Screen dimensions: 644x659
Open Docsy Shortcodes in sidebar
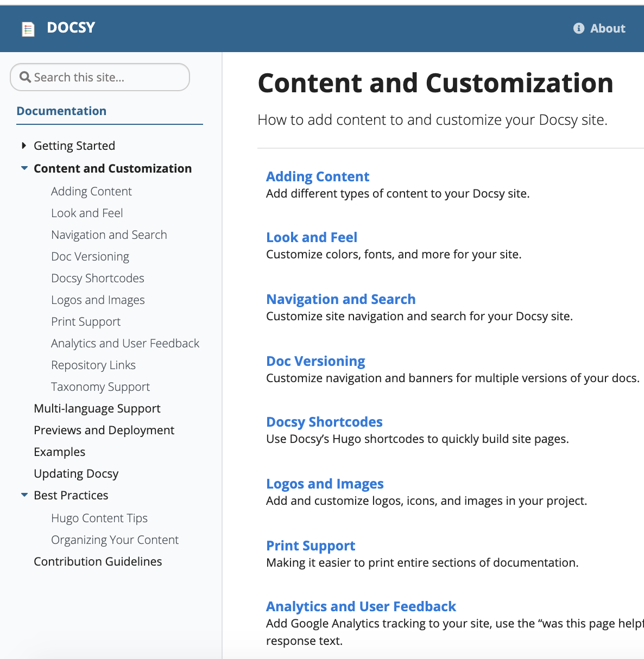(98, 278)
